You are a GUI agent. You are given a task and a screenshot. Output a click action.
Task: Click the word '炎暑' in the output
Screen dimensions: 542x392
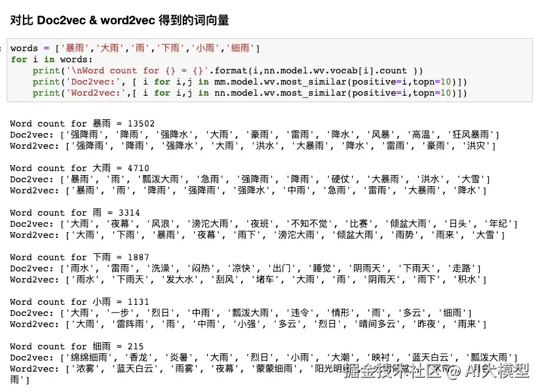(x=179, y=357)
